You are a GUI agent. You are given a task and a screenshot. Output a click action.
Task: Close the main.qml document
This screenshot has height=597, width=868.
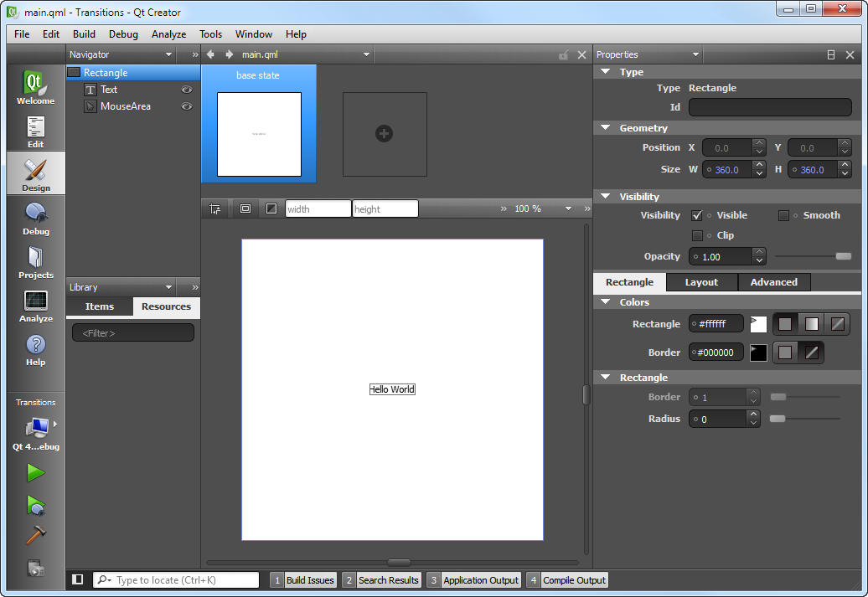581,54
